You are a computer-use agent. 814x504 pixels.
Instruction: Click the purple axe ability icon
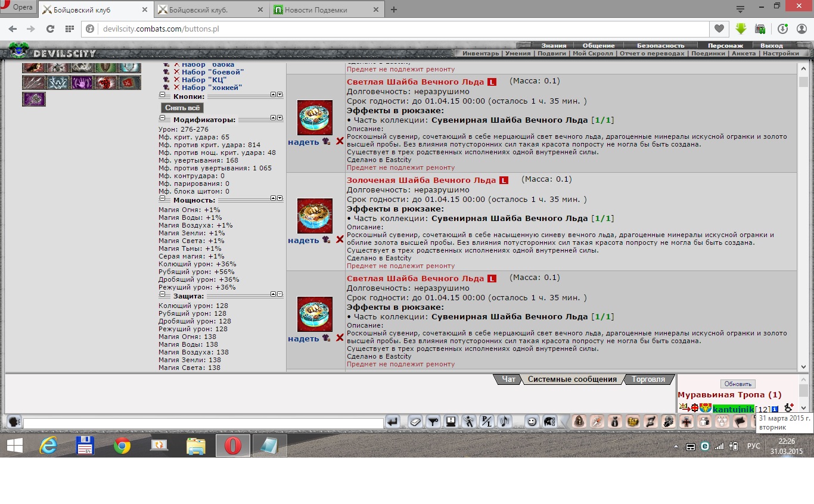(34, 99)
